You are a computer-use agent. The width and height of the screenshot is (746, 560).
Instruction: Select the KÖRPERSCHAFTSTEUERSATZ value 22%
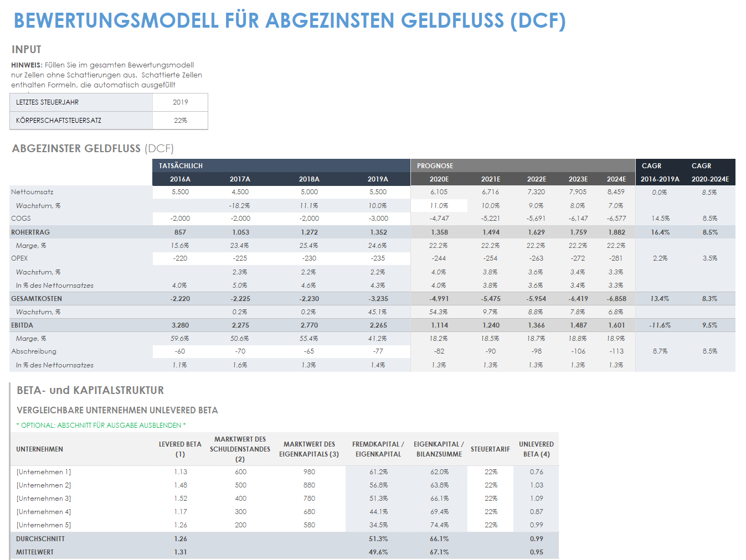coord(181,121)
